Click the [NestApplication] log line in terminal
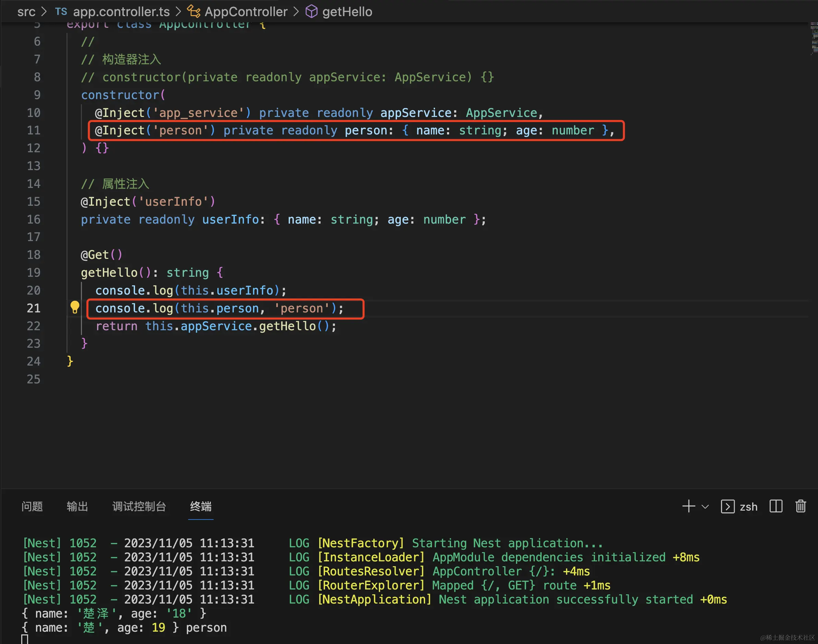 click(x=375, y=599)
